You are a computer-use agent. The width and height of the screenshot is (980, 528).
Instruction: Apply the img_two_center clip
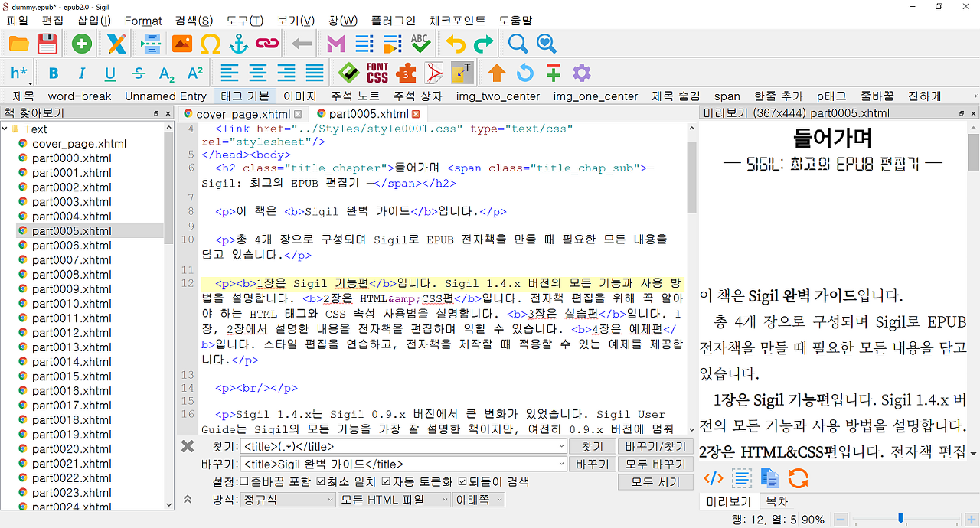[498, 96]
